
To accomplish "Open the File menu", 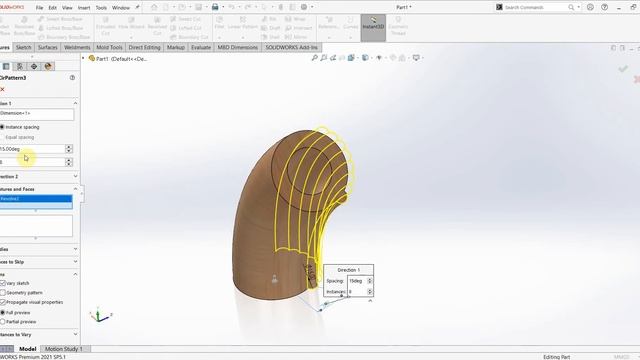I will [39, 8].
